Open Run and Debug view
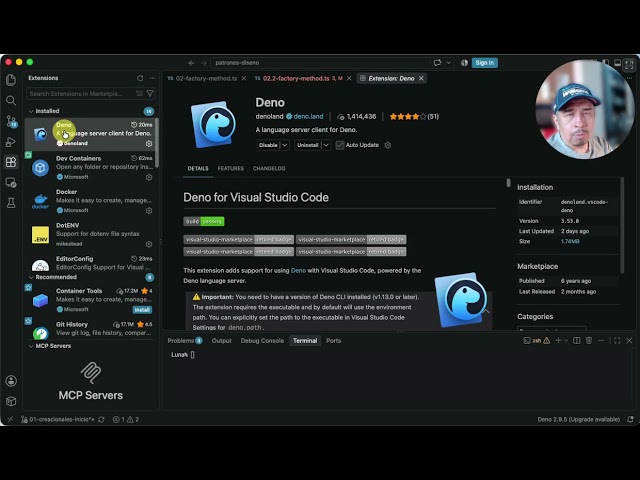Viewport: 640px width, 480px height. click(11, 142)
